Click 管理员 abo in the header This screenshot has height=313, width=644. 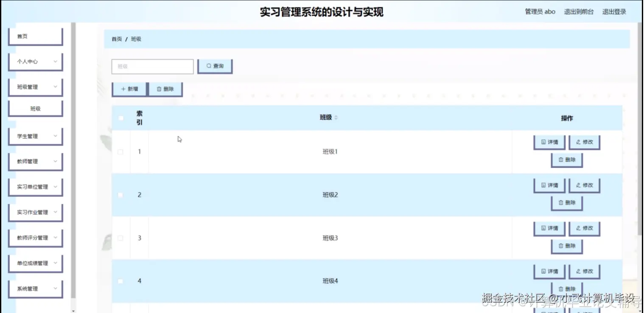pyautogui.click(x=540, y=12)
